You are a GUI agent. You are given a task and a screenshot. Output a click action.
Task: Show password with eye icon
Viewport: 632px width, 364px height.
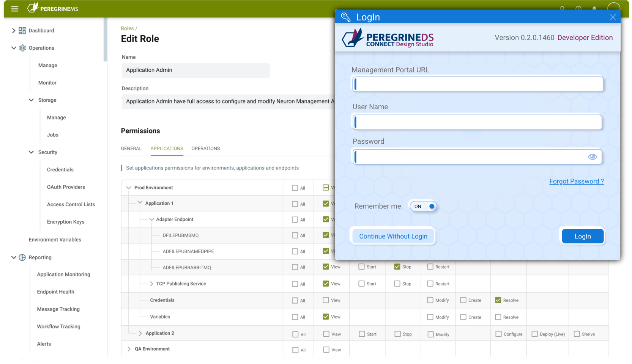(592, 157)
